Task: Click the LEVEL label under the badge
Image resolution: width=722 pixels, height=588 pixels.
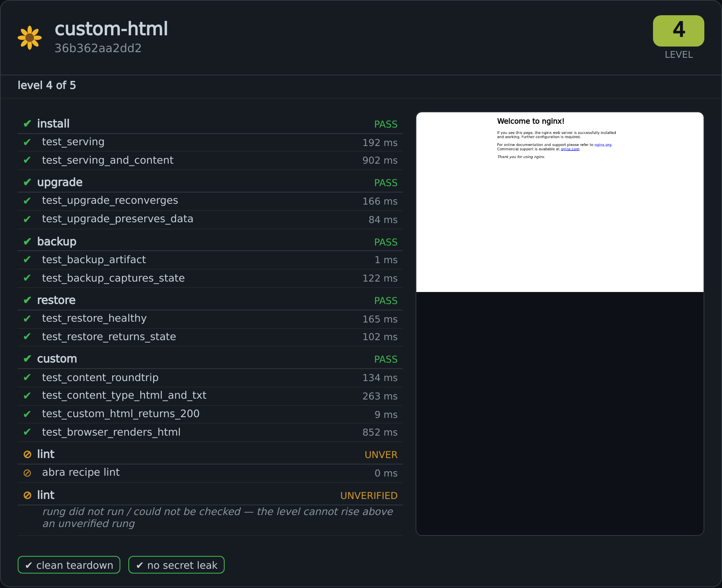Action: pyautogui.click(x=679, y=55)
